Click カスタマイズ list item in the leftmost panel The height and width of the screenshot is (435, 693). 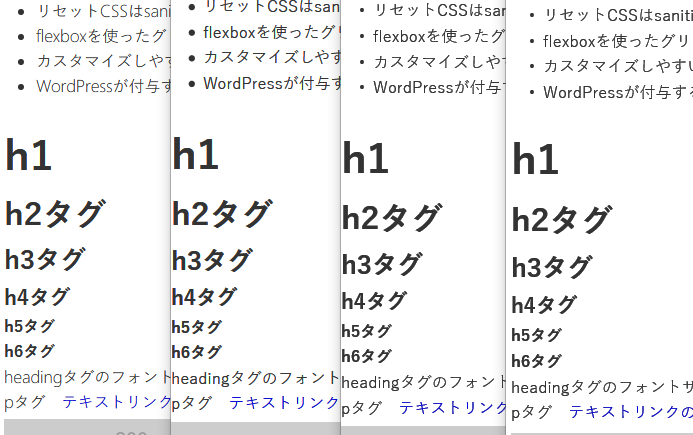(104, 61)
